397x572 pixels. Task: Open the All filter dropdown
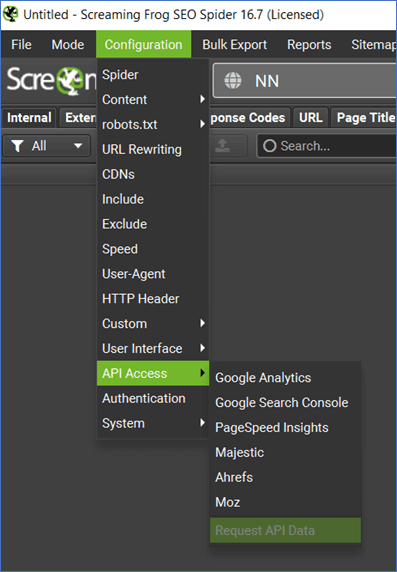coord(47,146)
